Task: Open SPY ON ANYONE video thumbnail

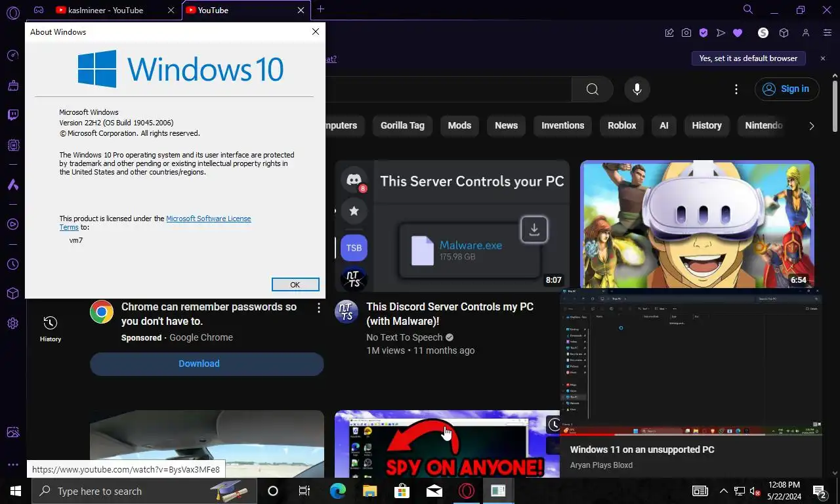Action: pyautogui.click(x=447, y=444)
